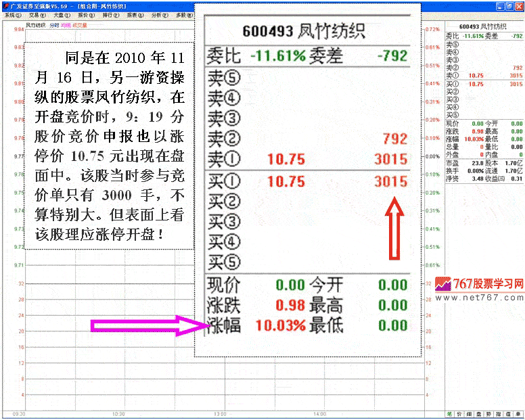Switch to the 盘 tab
Image resolution: width=525 pixels, height=420 pixels.
tap(479, 413)
